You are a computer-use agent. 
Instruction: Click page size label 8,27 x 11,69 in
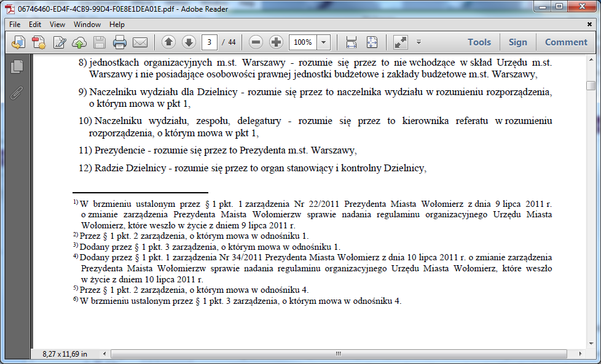[x=65, y=354]
